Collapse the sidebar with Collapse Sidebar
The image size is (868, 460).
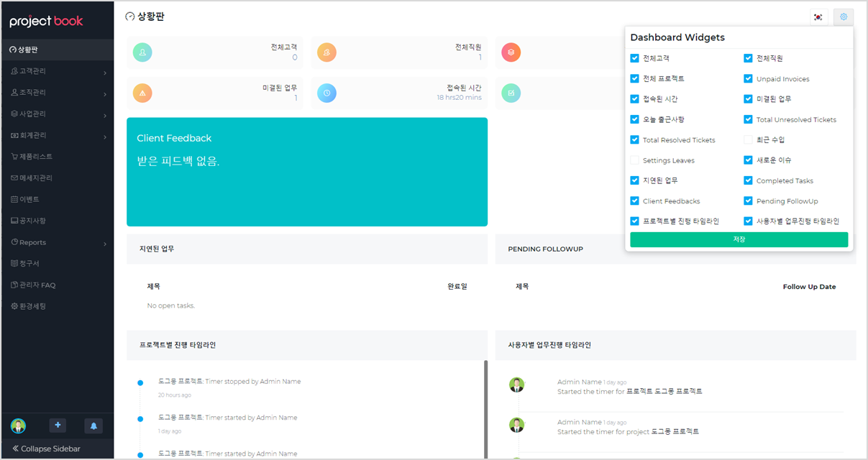[x=47, y=448]
